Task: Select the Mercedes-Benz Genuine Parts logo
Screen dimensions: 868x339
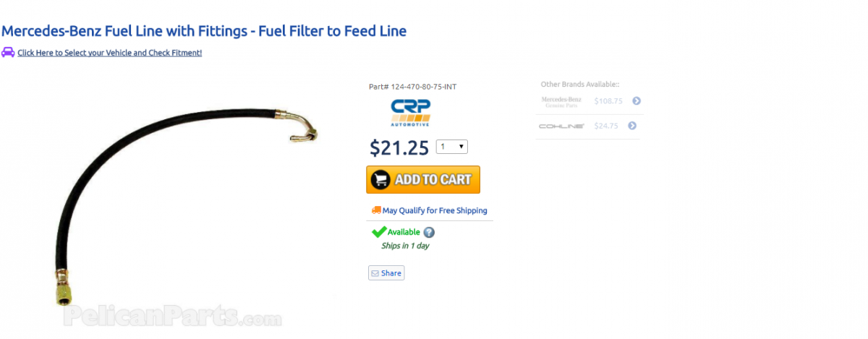Action: (561, 102)
